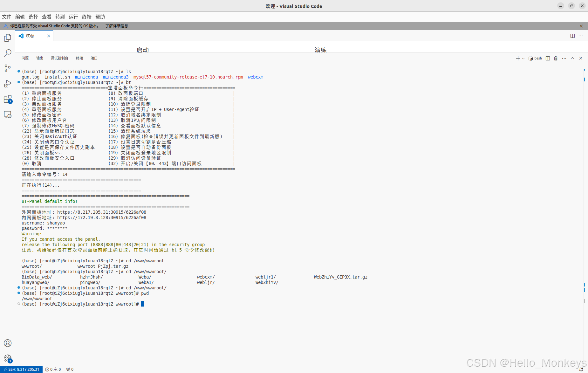Open the Explorer view in activity bar
Screen dimensions: 588x373
coord(8,38)
